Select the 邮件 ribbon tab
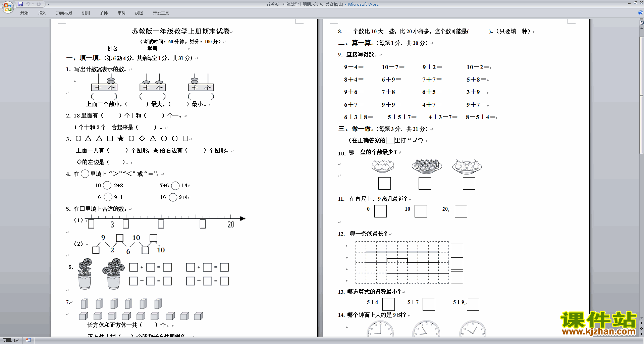The width and height of the screenshot is (644, 344). 104,13
